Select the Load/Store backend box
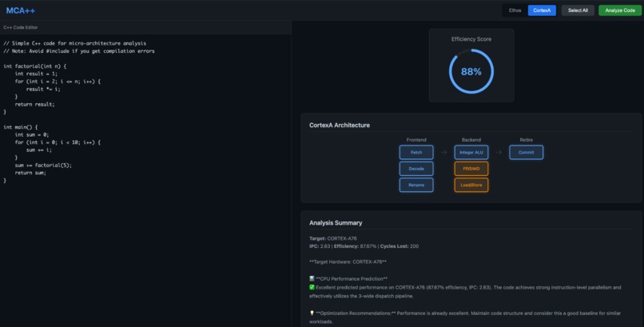Viewport: 644px width, 327px height. pyautogui.click(x=471, y=185)
